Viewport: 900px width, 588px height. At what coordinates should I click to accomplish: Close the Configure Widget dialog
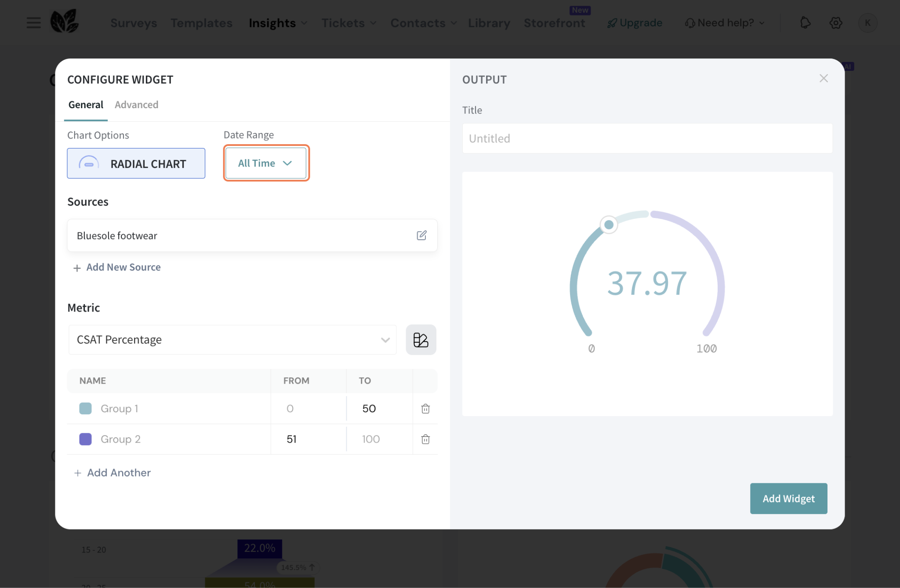click(824, 79)
